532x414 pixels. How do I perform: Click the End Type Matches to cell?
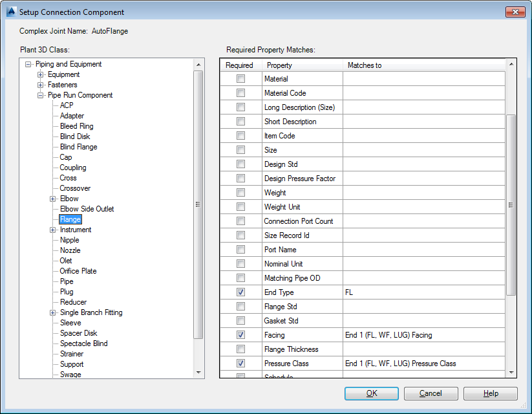(x=423, y=292)
